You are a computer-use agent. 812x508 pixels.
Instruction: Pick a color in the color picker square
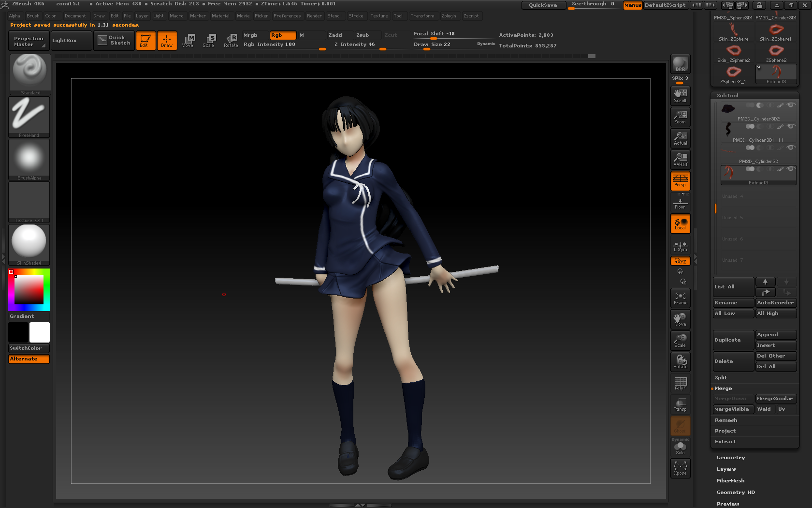[29, 290]
